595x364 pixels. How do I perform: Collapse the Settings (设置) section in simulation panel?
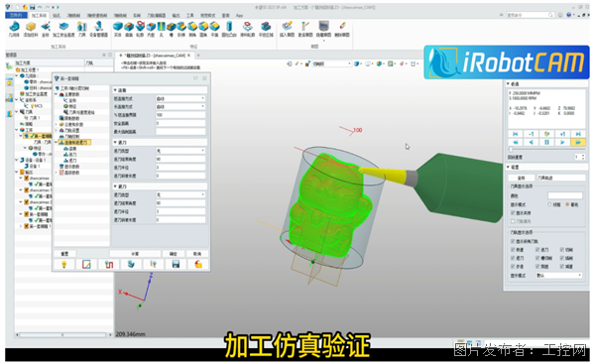[508, 167]
